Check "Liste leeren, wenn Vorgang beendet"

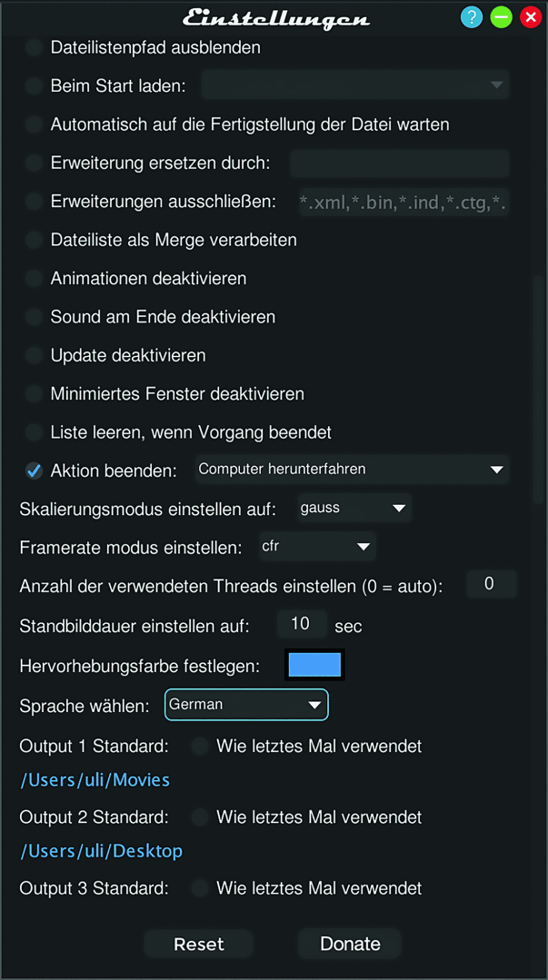tap(34, 431)
